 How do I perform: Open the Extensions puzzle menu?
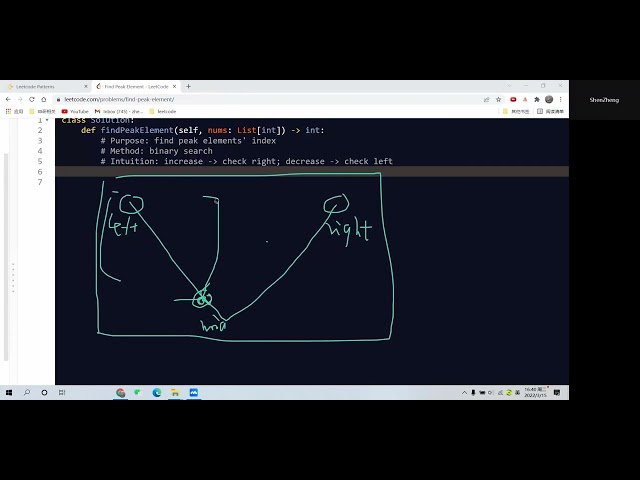[537, 99]
